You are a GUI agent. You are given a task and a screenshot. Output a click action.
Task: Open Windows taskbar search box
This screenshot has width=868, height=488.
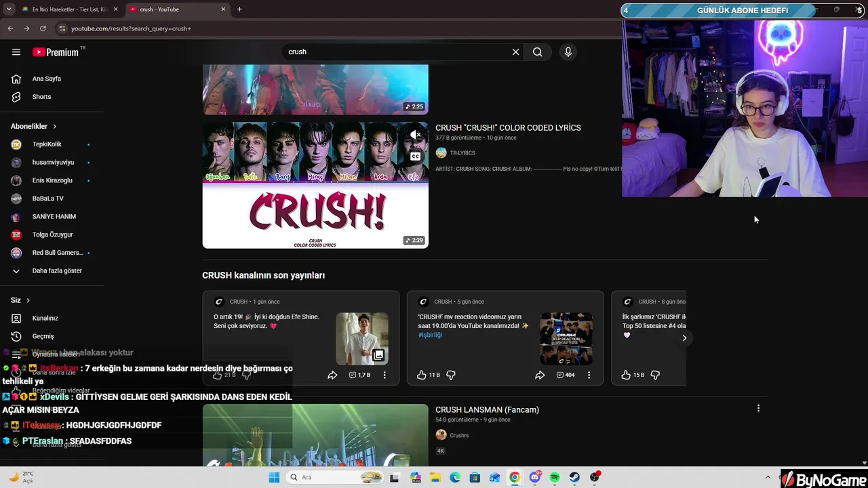point(335,477)
